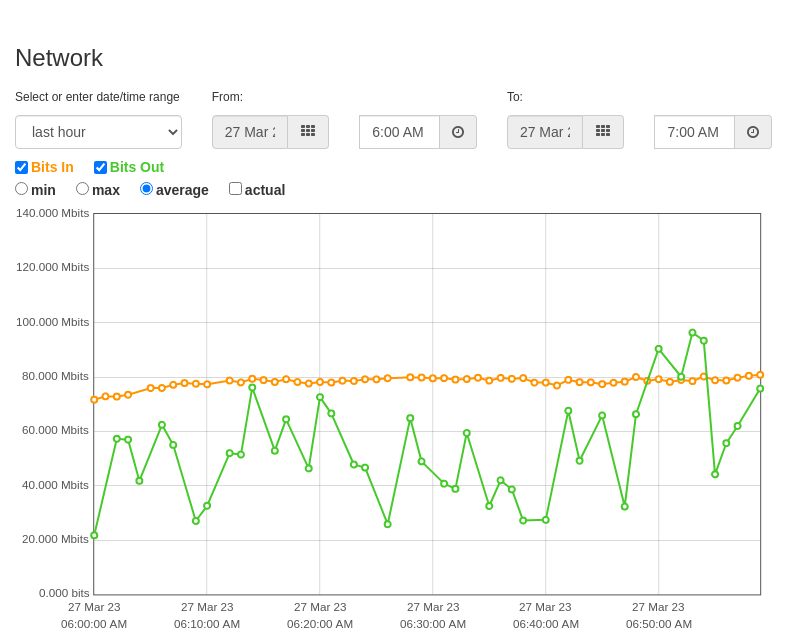Uncheck the Bits Out checkbox
The width and height of the screenshot is (787, 634).
(x=100, y=167)
